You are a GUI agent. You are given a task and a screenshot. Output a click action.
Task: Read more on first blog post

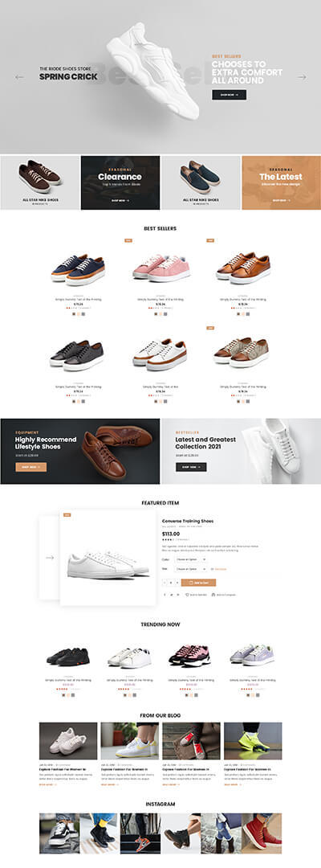[47, 784]
